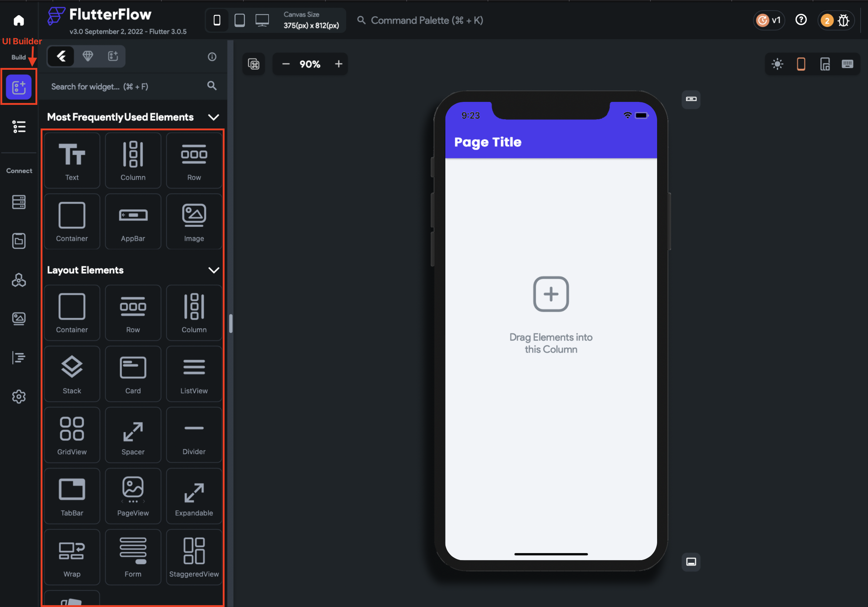Zoom out canvas with minus button
This screenshot has height=607, width=868.
[x=286, y=64]
